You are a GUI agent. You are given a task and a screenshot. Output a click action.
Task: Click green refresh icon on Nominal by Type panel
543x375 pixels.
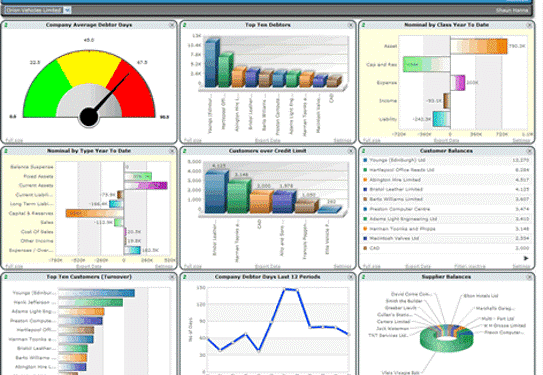coord(6,151)
